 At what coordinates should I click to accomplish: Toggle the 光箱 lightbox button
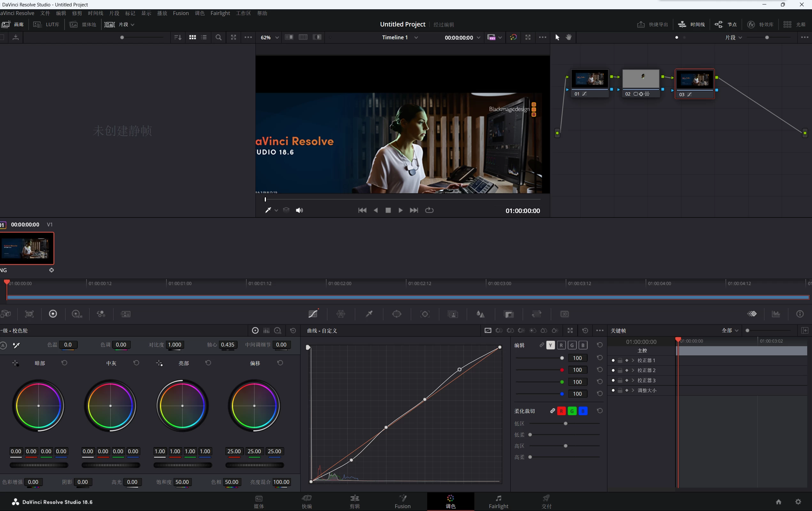(x=794, y=25)
